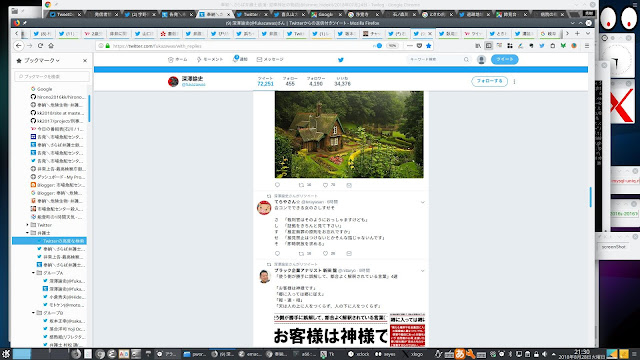
Task: Reload the page in Firefox
Action: [40, 46]
